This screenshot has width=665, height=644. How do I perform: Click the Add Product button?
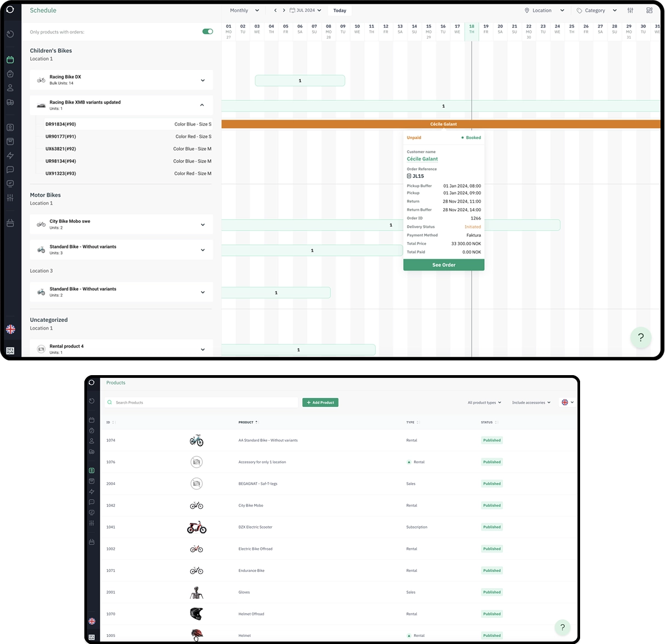[x=320, y=403]
